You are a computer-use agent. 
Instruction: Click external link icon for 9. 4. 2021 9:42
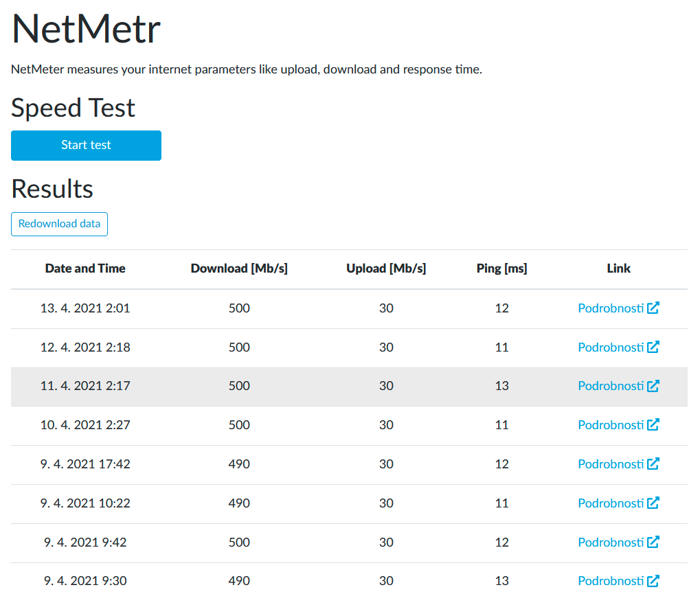653,542
